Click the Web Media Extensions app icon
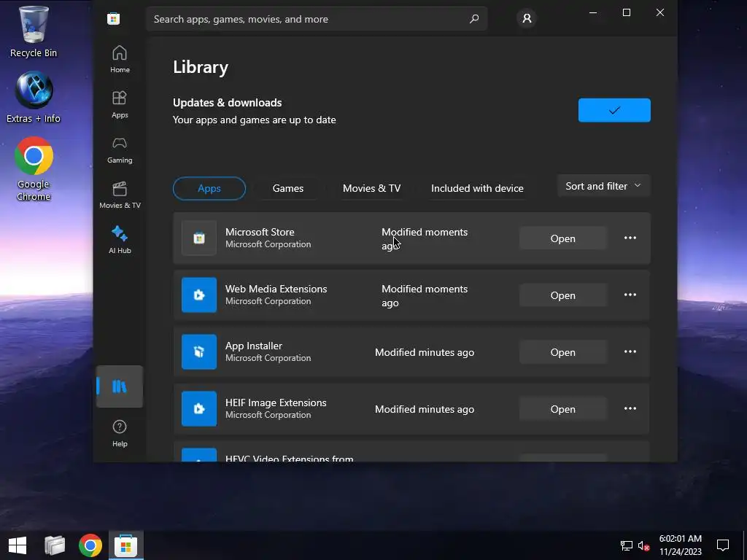Image resolution: width=747 pixels, height=560 pixels. point(199,295)
